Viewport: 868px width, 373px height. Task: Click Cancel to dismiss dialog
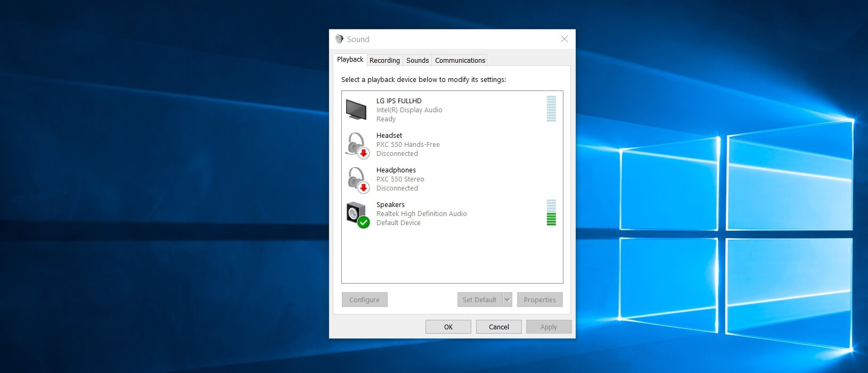click(x=499, y=327)
